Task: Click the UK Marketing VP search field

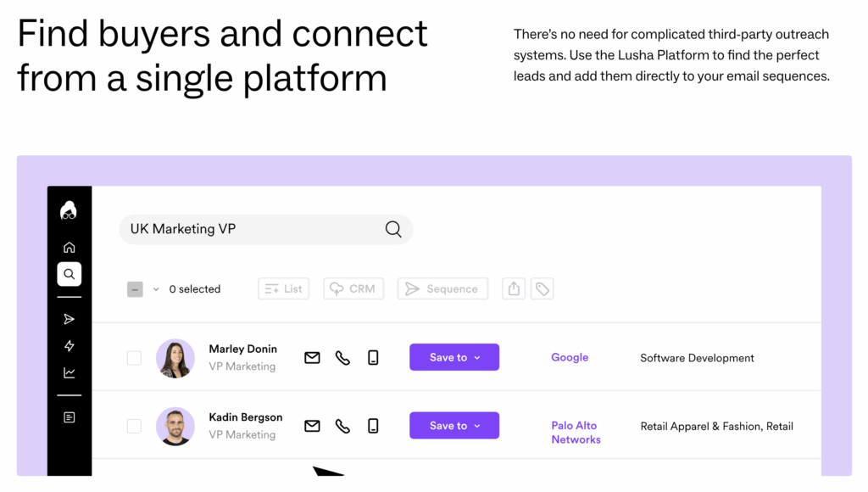Action: (266, 229)
